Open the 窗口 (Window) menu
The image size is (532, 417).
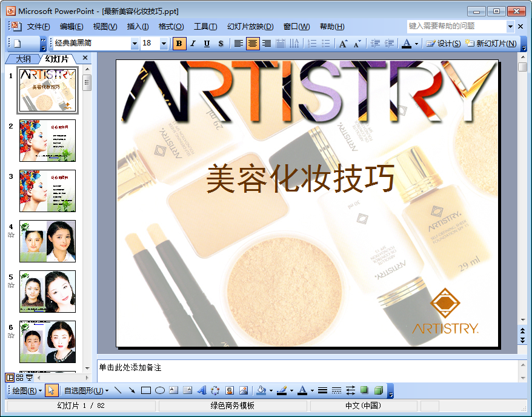(x=296, y=27)
